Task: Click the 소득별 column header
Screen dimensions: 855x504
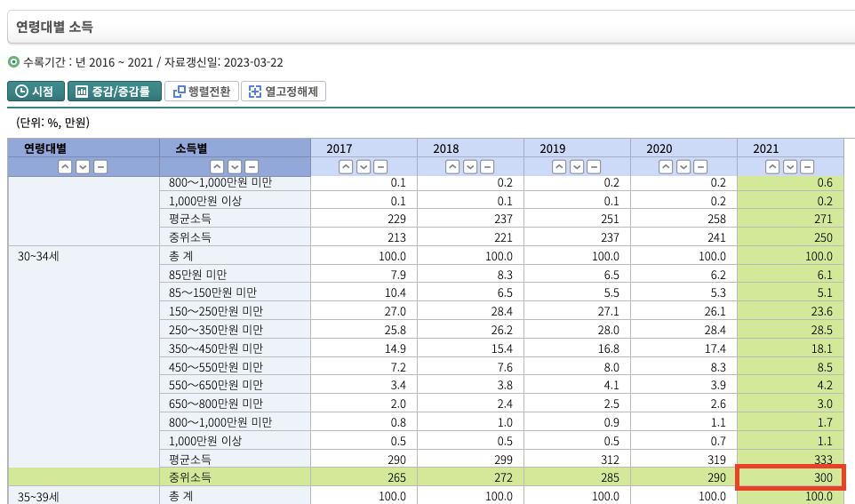Action: click(x=235, y=148)
